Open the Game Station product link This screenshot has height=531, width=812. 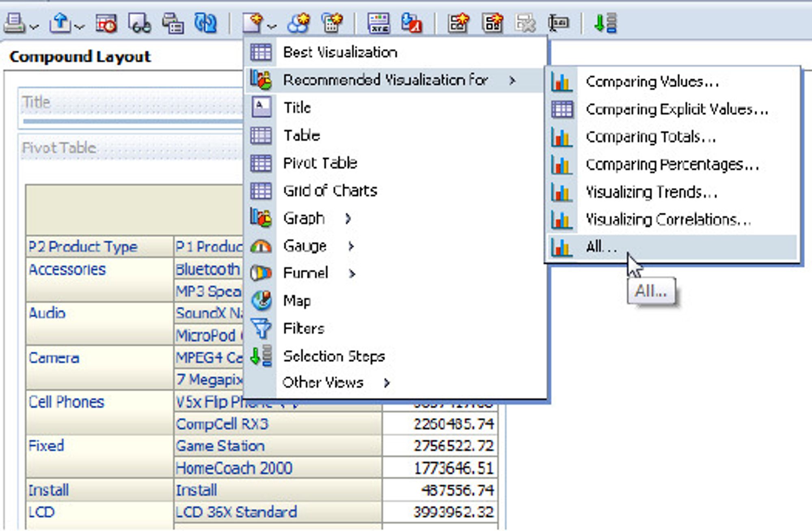coord(220,446)
